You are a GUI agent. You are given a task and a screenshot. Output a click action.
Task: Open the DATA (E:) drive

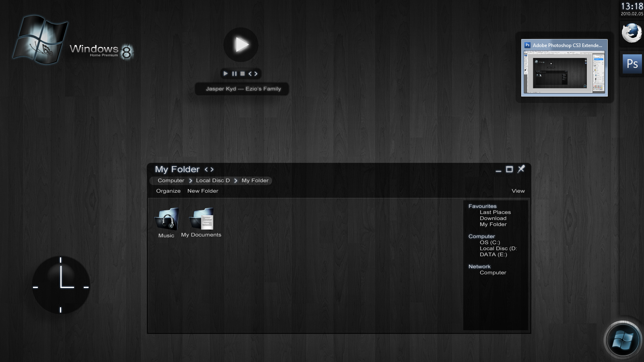click(493, 255)
